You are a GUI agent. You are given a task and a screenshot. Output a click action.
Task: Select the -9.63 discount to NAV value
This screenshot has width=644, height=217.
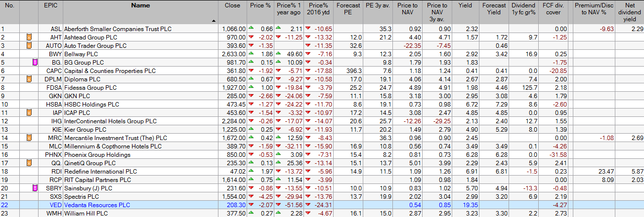tap(607, 29)
